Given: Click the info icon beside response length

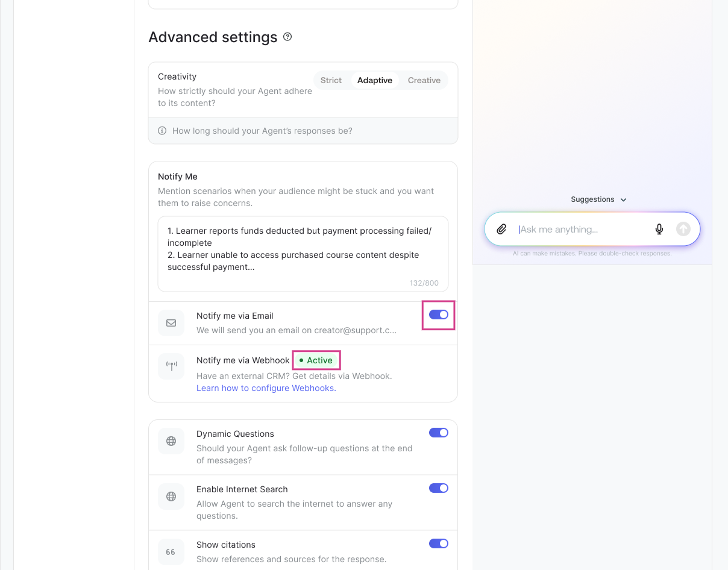Looking at the screenshot, I should [x=162, y=131].
